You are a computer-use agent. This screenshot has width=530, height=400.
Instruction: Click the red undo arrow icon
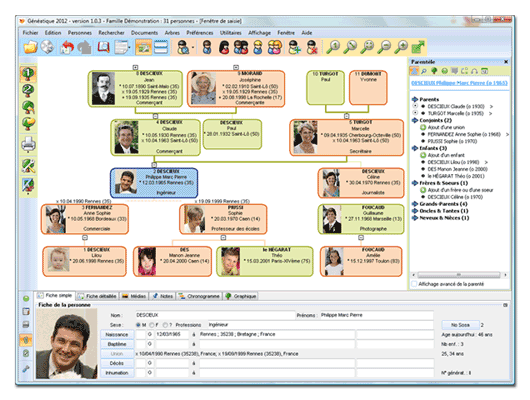coord(67,47)
